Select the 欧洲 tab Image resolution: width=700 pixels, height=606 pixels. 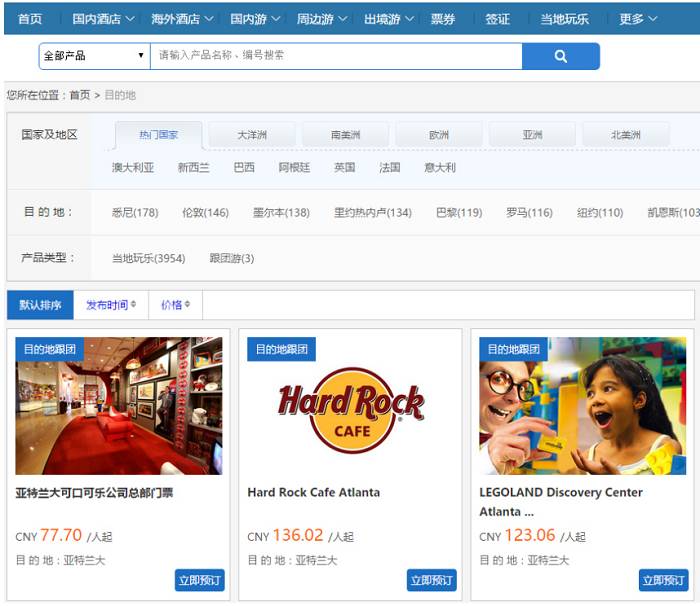click(439, 135)
